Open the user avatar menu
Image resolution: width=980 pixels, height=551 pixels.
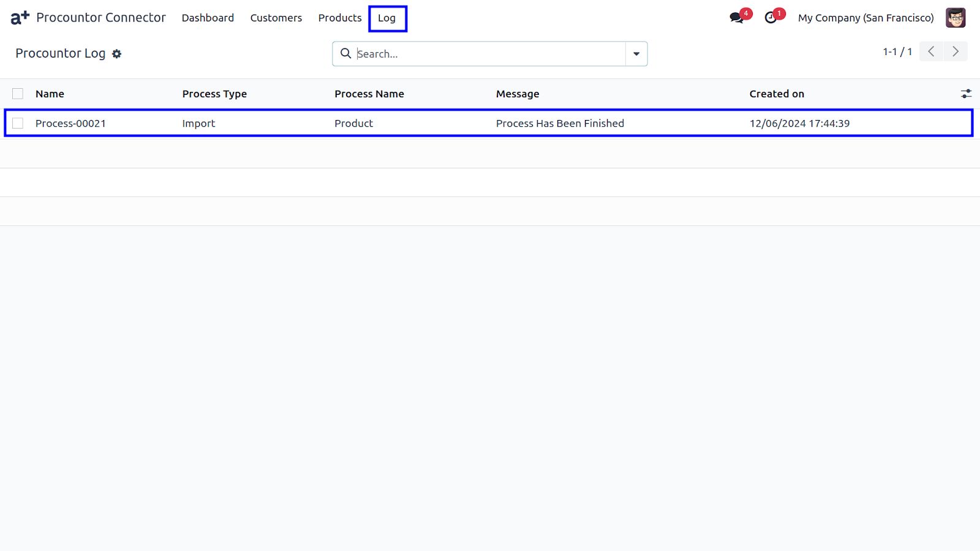956,18
